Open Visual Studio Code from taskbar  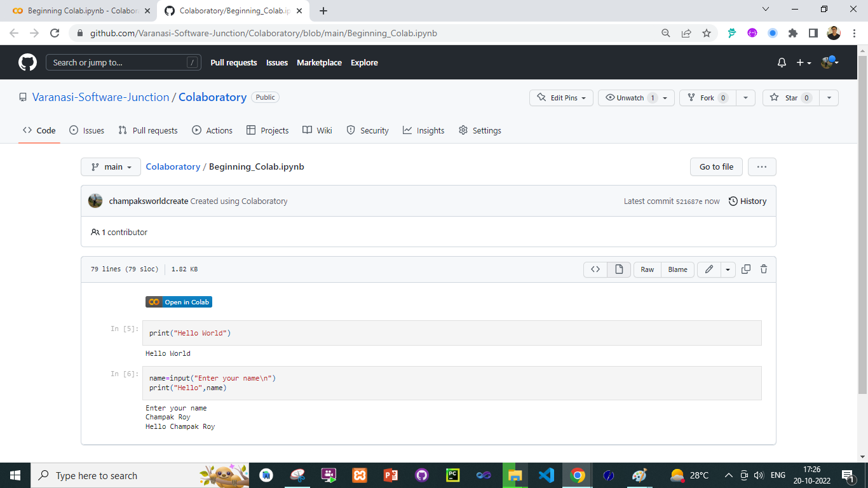[x=546, y=475]
